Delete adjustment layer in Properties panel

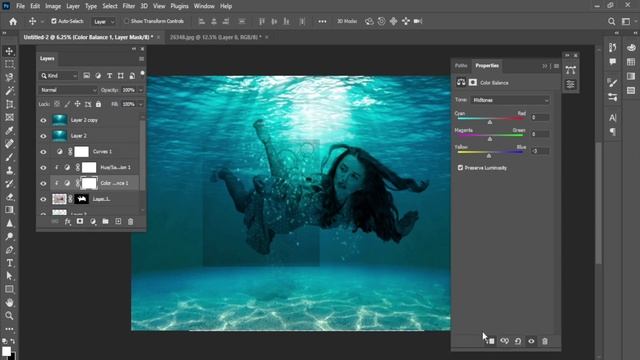(545, 341)
